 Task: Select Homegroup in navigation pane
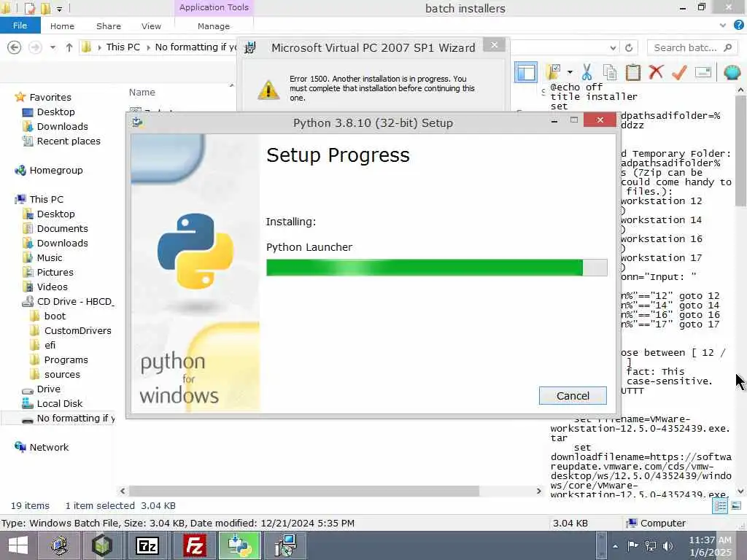pyautogui.click(x=55, y=170)
